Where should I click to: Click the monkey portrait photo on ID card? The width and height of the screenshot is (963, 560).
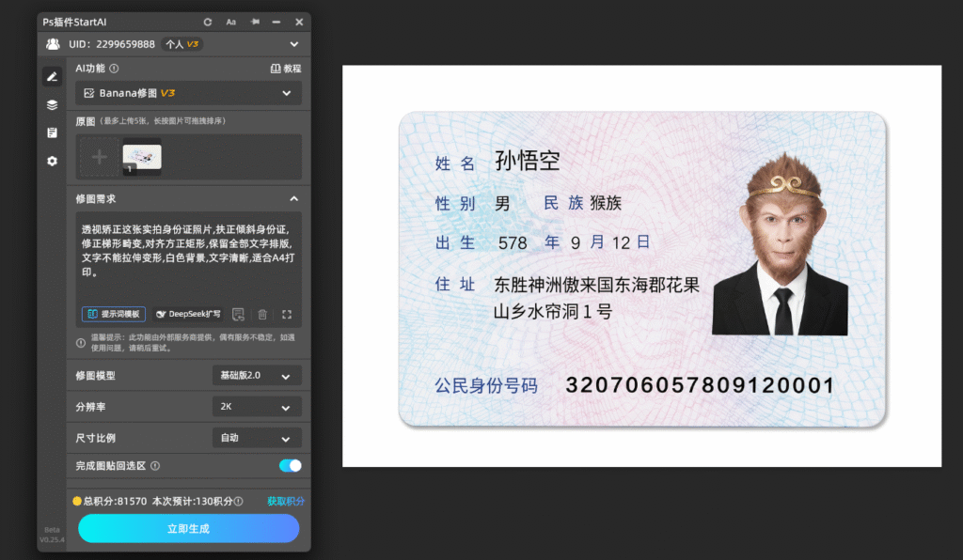click(780, 244)
